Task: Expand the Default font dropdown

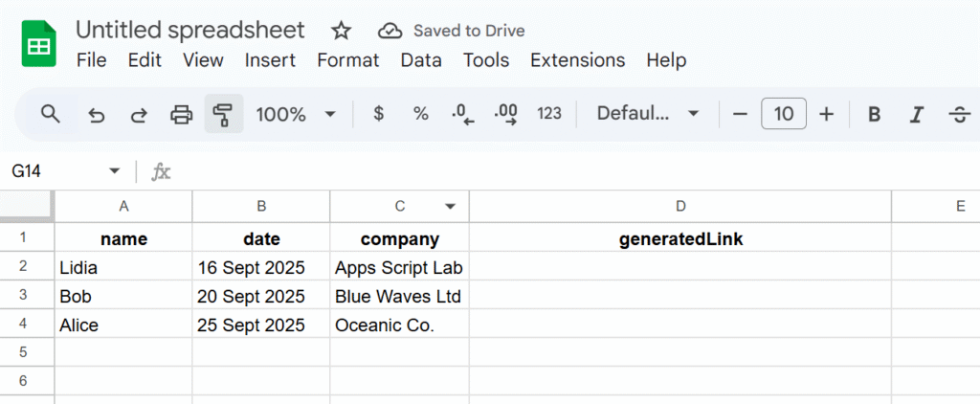Action: (648, 114)
